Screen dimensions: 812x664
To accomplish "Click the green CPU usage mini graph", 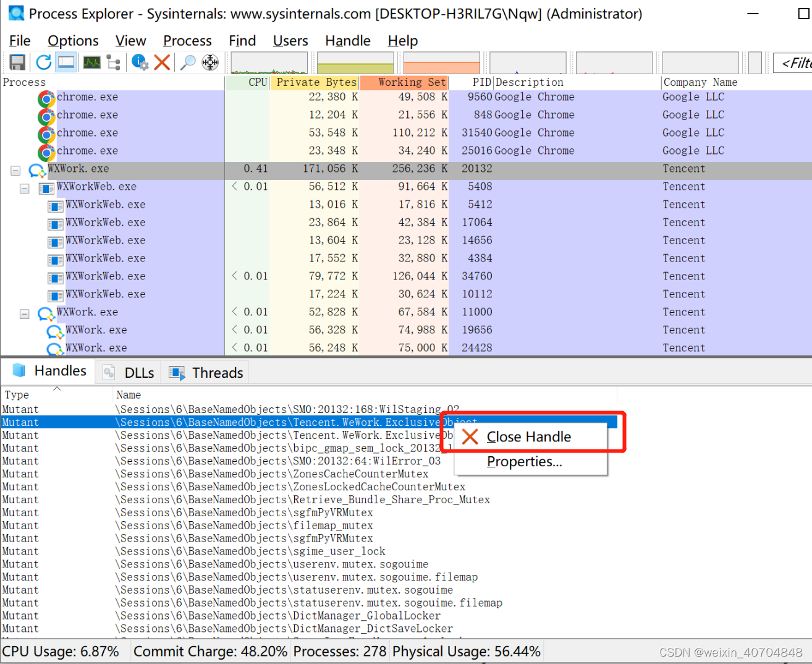I will [x=269, y=63].
